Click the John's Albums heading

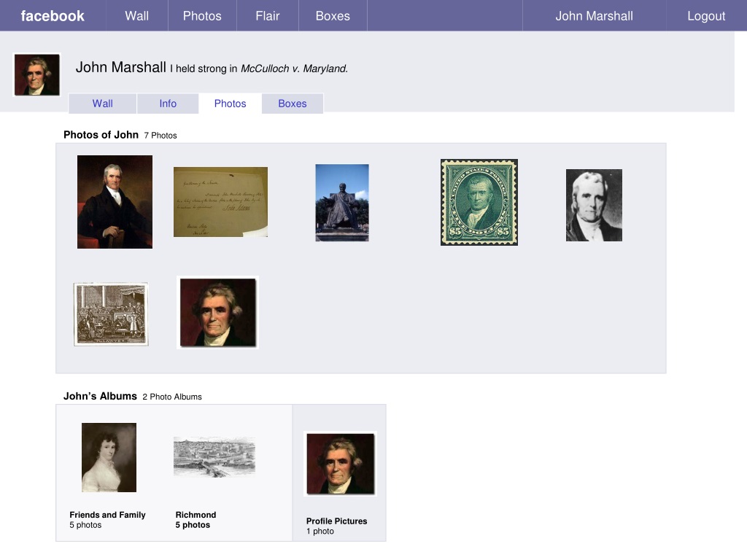[100, 396]
